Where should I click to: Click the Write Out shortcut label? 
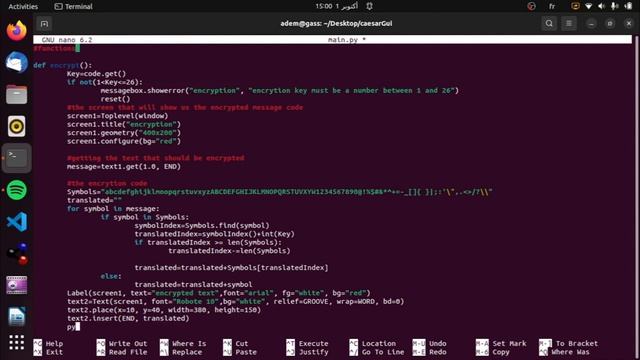pyautogui.click(x=128, y=344)
